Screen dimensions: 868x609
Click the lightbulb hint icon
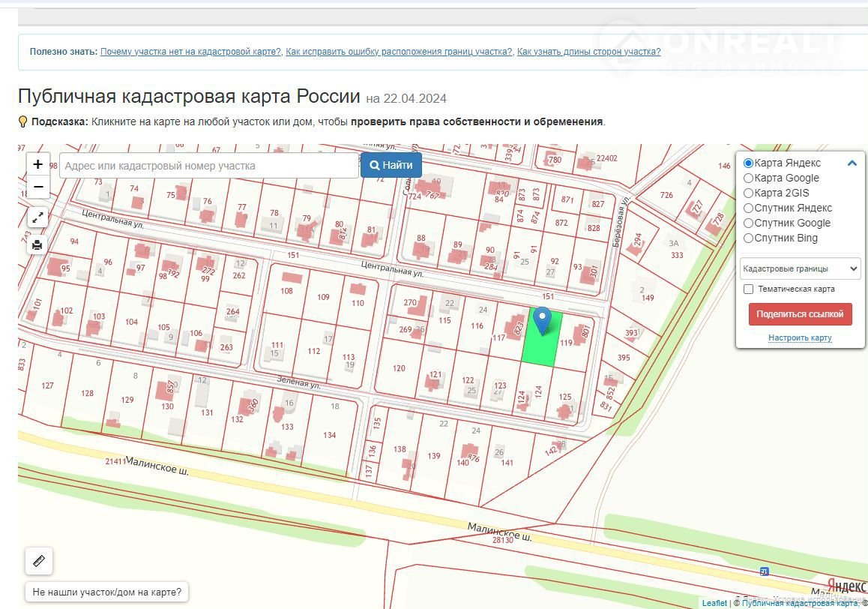(x=22, y=121)
